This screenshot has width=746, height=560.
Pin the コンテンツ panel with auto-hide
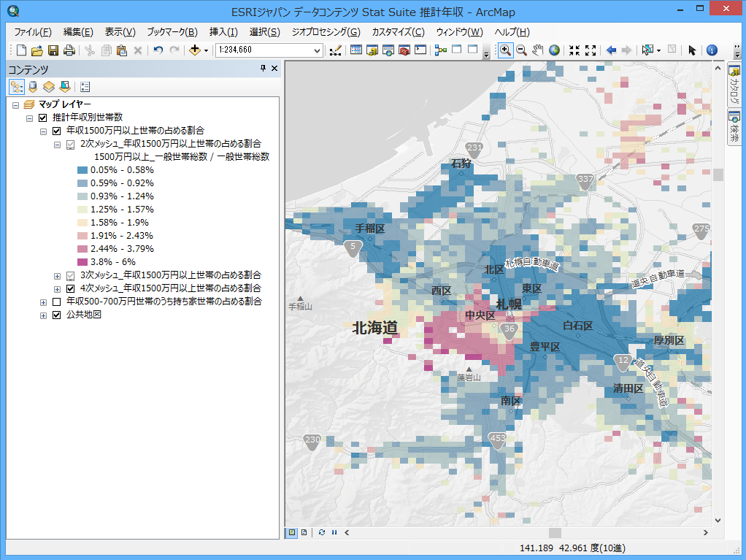tap(263, 69)
